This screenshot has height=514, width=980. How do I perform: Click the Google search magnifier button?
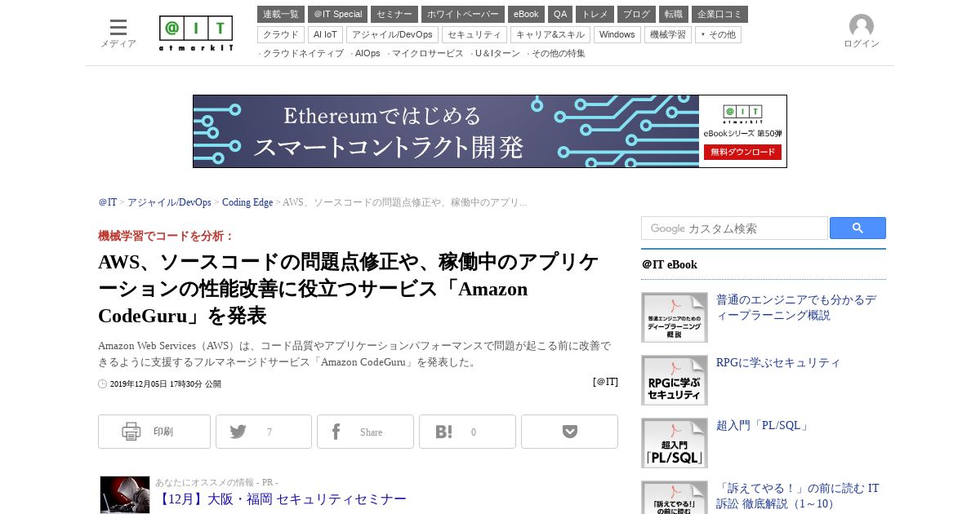click(x=857, y=228)
